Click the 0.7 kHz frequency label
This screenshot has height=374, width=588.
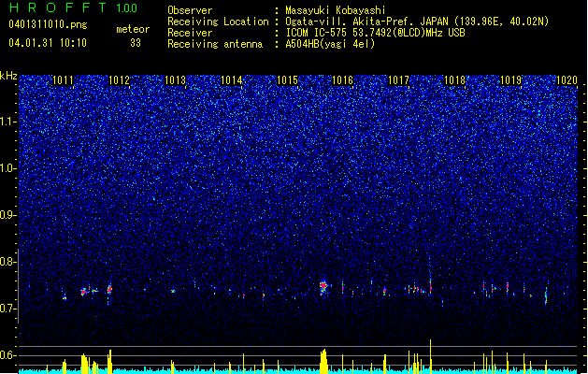8,309
